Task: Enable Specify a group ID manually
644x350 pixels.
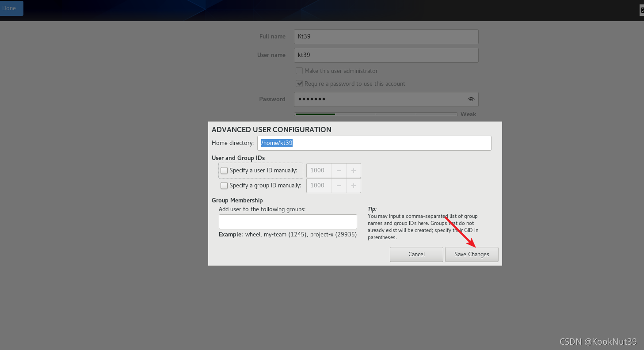Action: coord(224,186)
